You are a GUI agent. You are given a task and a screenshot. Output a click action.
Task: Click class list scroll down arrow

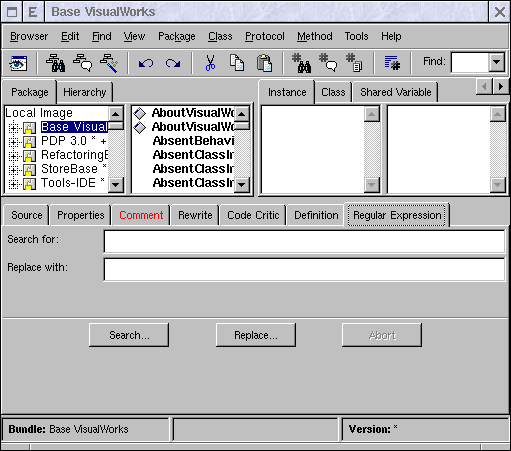pos(241,184)
